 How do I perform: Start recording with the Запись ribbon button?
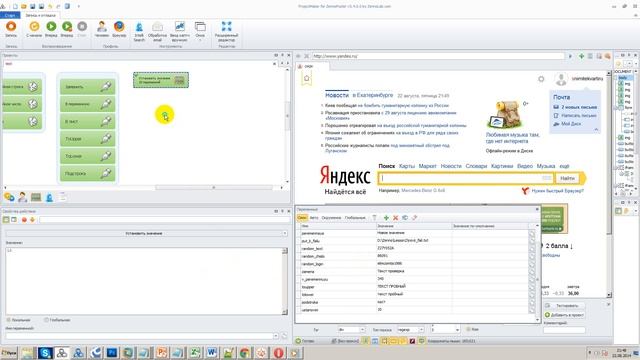point(11,29)
